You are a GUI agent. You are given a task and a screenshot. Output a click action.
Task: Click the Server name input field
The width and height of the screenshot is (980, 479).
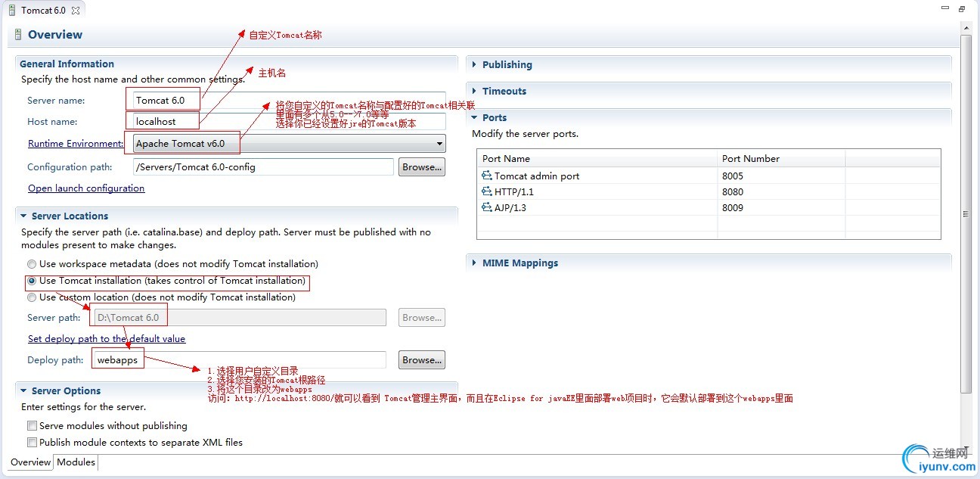click(289, 101)
